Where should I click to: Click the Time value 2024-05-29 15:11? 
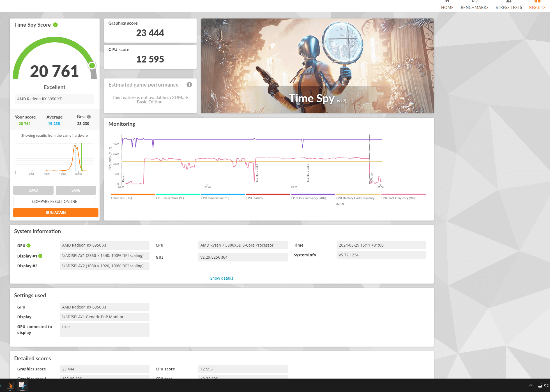tap(381, 245)
